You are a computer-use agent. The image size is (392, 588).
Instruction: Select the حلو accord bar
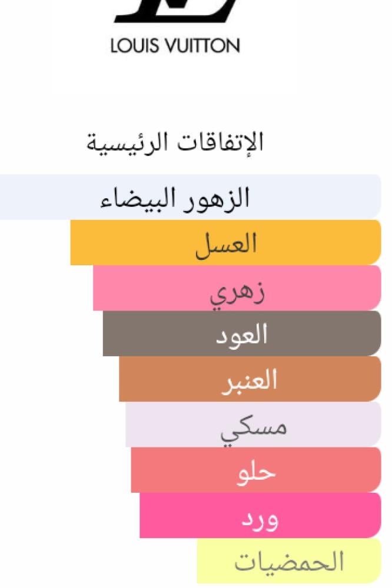click(256, 470)
